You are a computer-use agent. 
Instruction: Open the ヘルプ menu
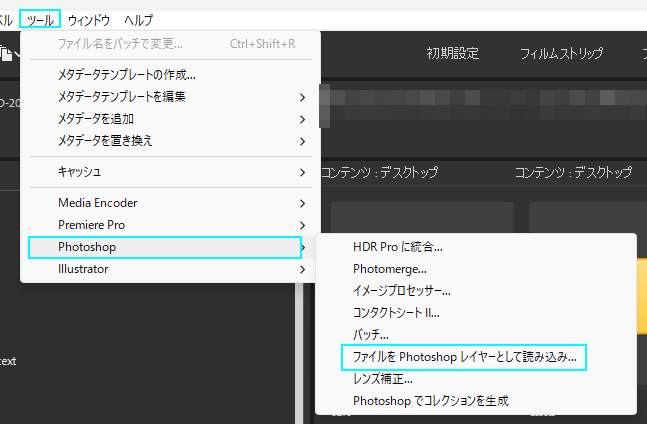(x=138, y=20)
